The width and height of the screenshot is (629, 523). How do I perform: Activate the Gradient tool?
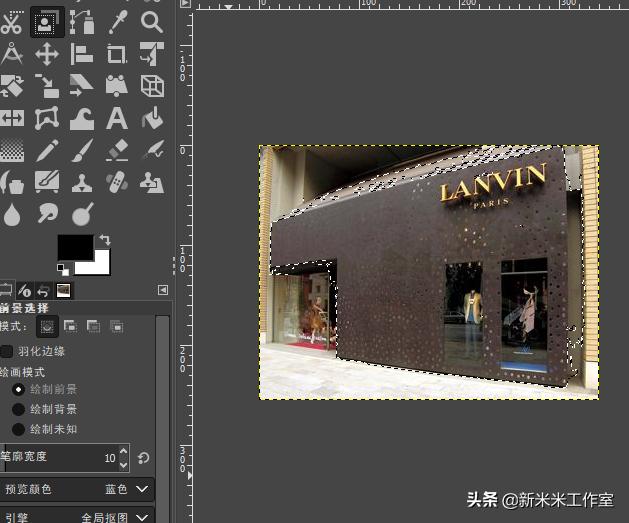click(11, 150)
